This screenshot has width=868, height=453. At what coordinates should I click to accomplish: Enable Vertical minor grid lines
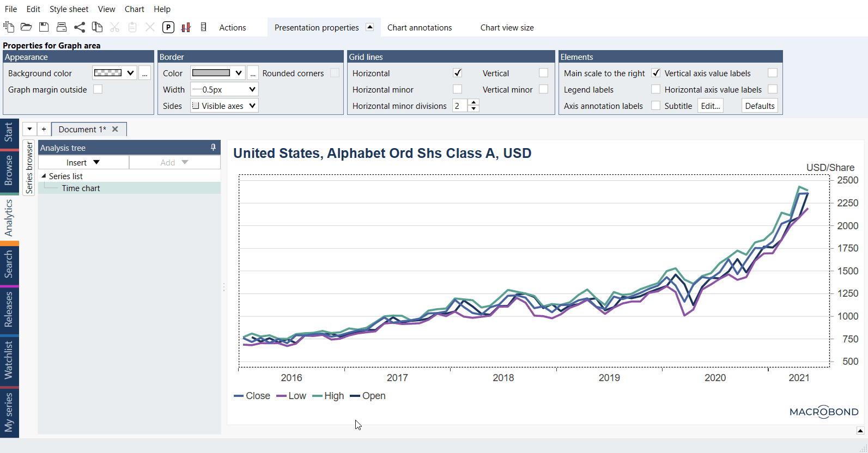pos(543,89)
